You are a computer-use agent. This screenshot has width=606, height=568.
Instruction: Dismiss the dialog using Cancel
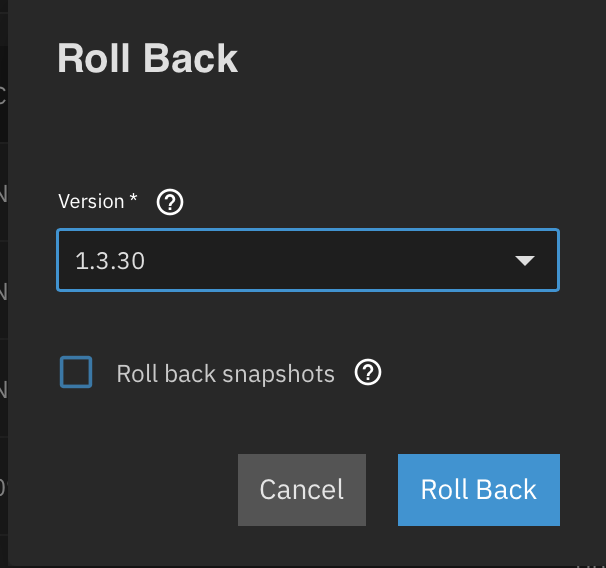(301, 490)
